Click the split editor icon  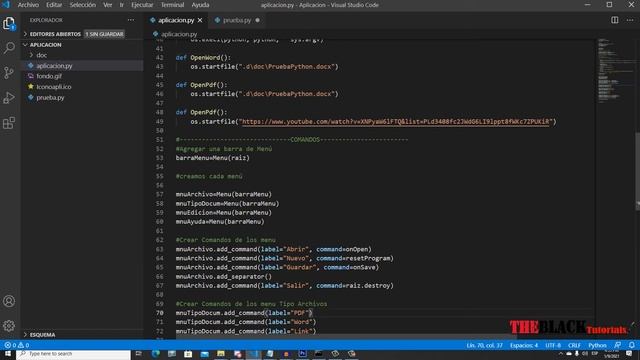pyautogui.click(x=615, y=20)
